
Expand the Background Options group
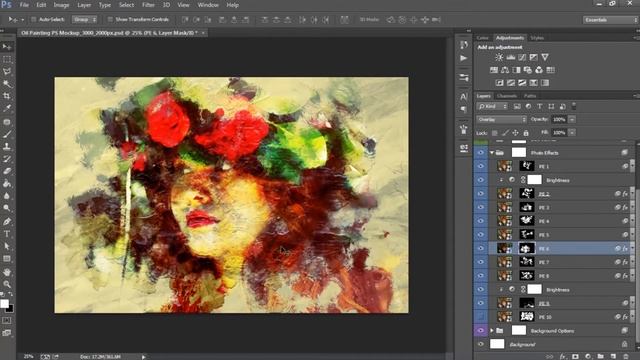tap(492, 331)
